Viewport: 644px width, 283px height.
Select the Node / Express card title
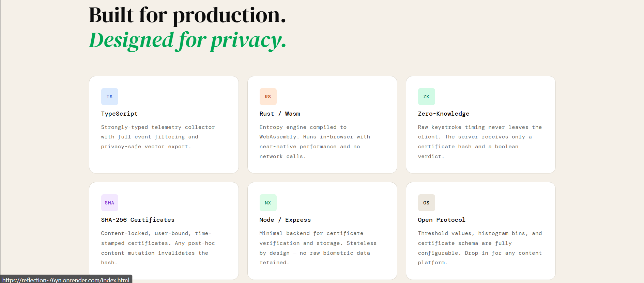point(285,220)
